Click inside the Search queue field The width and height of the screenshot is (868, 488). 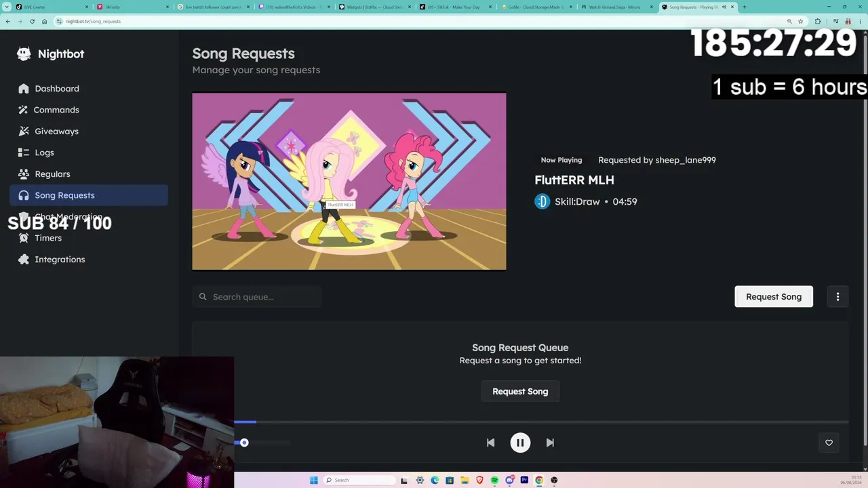pyautogui.click(x=257, y=297)
